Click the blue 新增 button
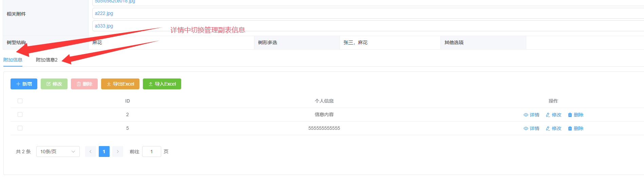The width and height of the screenshot is (644, 178). (24, 84)
